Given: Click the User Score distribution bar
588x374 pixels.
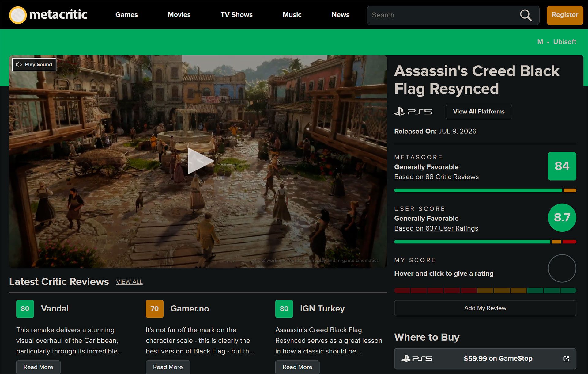Looking at the screenshot, I should click(485, 242).
